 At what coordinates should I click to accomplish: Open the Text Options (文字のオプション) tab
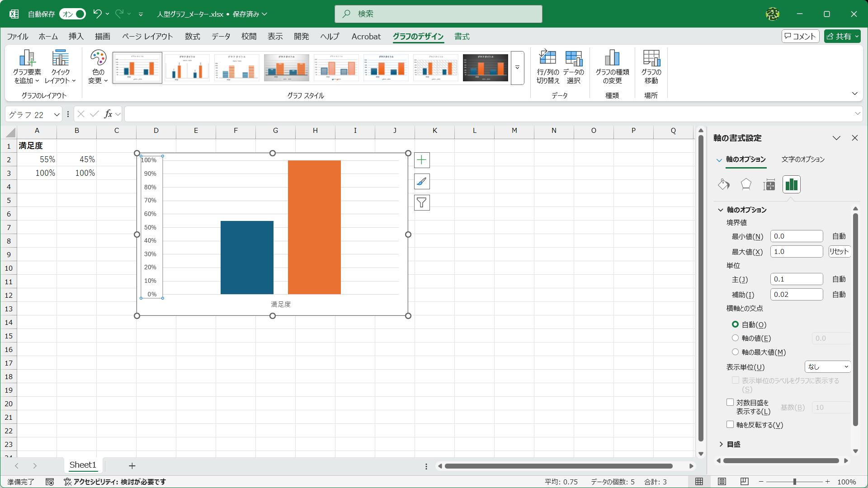(803, 159)
